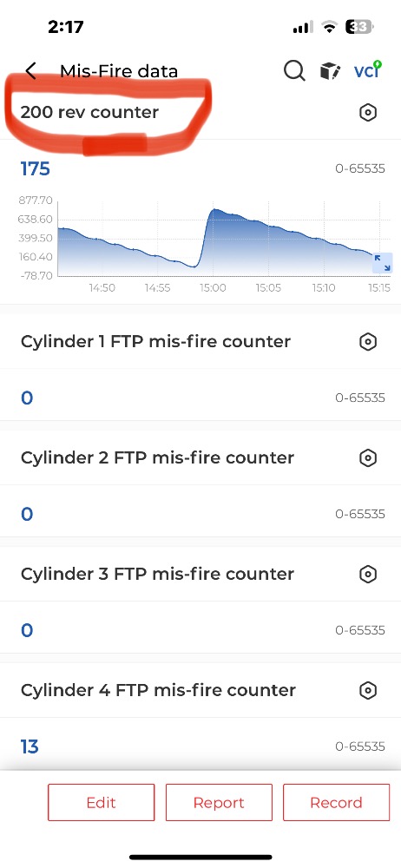The height and width of the screenshot is (868, 401).
Task: Open settings hexagon for Cylinder 4 counter
Action: (x=368, y=690)
